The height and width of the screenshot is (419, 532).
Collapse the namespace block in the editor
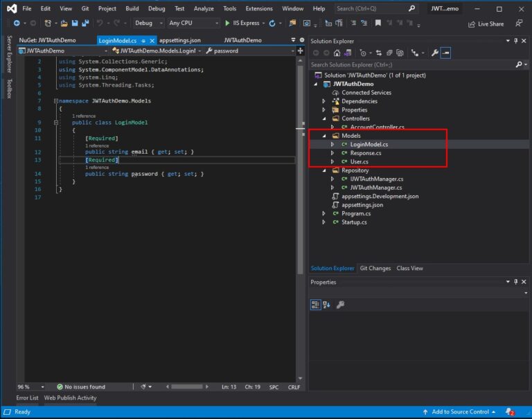(x=56, y=100)
